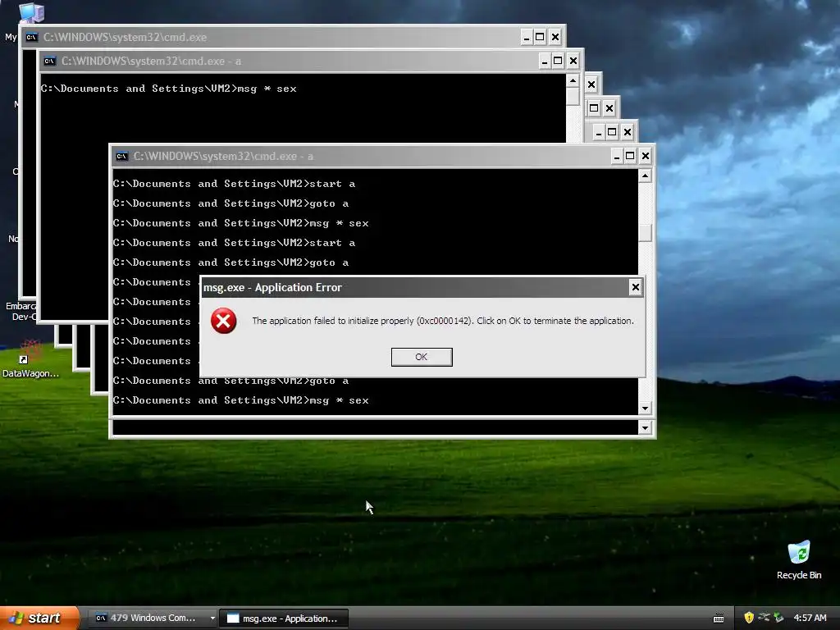Click the security shield tray icon
The height and width of the screenshot is (630, 840).
pyautogui.click(x=749, y=618)
